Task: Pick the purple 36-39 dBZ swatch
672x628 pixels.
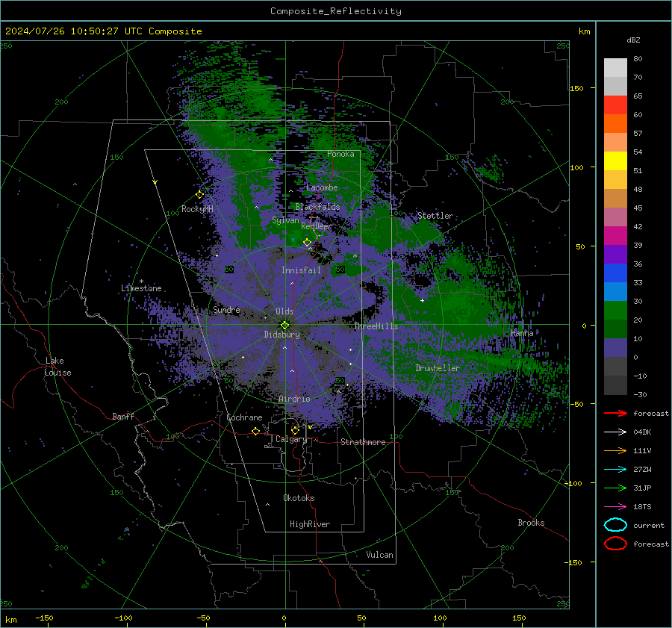Action: [615, 255]
